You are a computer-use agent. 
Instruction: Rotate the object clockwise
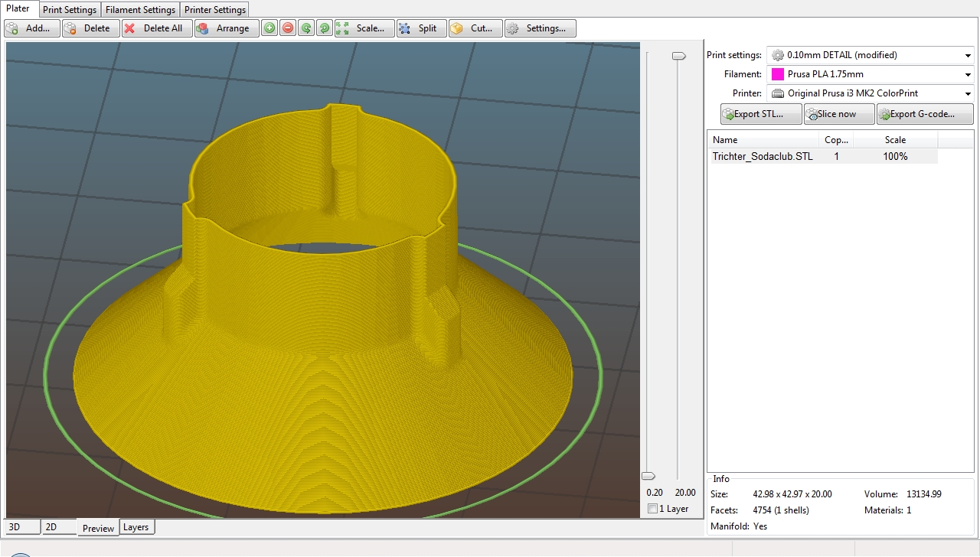coord(324,28)
